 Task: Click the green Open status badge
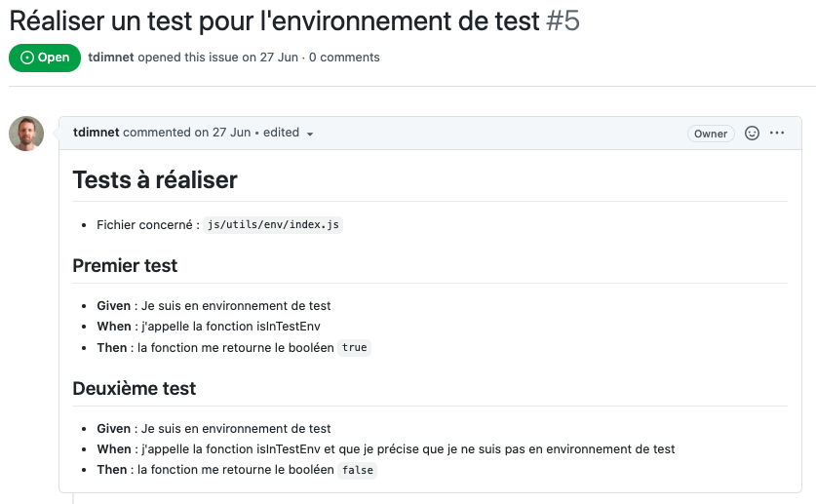[x=45, y=58]
